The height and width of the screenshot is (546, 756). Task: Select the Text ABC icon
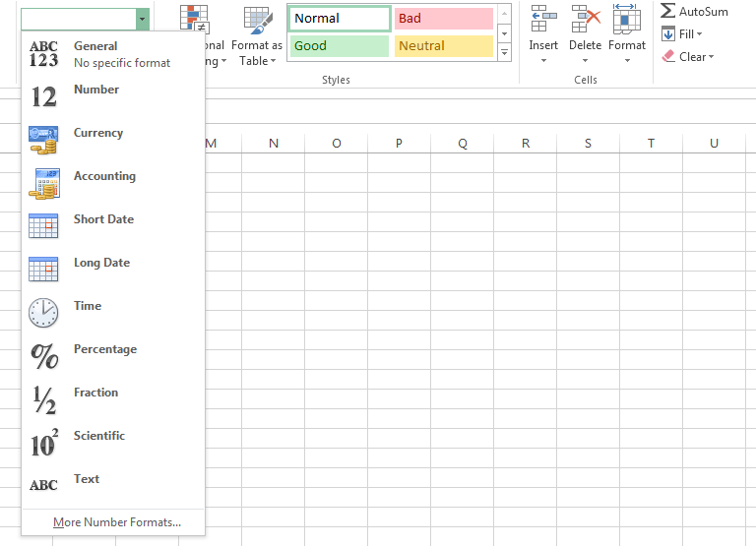43,485
